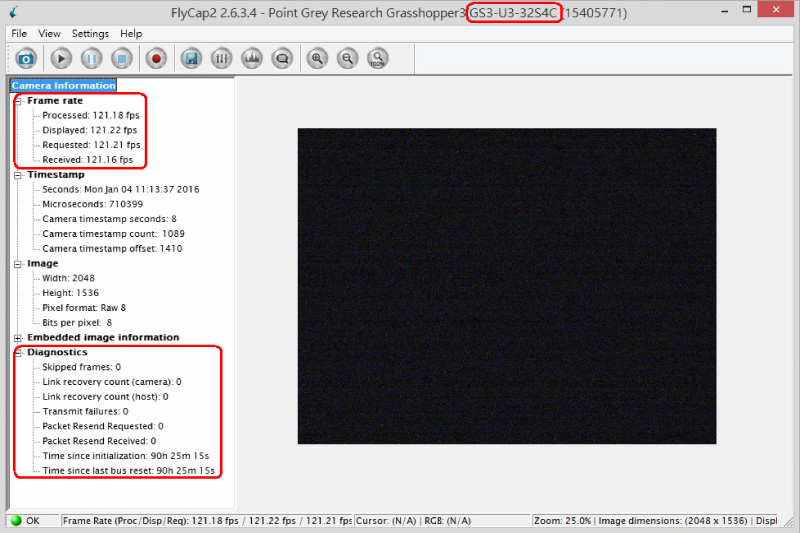
Task: Zoom out of the image
Action: click(347, 59)
